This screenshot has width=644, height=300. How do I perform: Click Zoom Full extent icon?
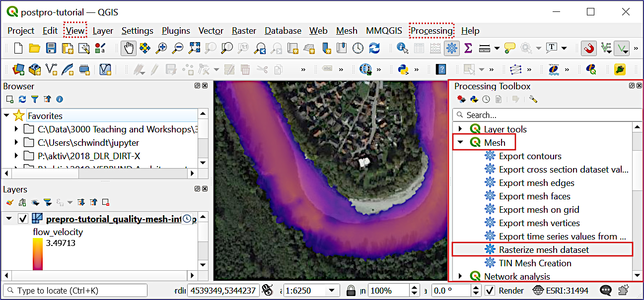pyautogui.click(x=195, y=48)
